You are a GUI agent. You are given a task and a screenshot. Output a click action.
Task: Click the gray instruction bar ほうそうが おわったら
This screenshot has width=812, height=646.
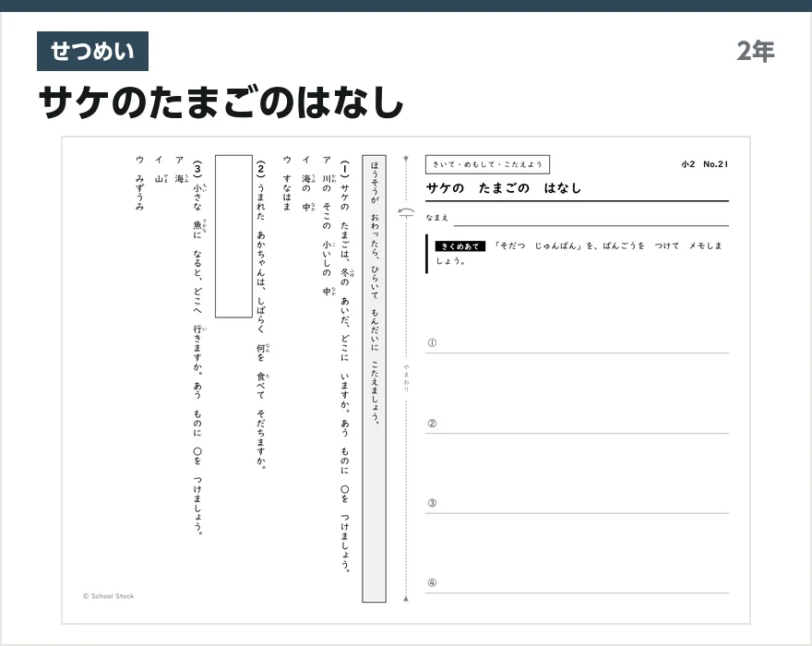[375, 378]
